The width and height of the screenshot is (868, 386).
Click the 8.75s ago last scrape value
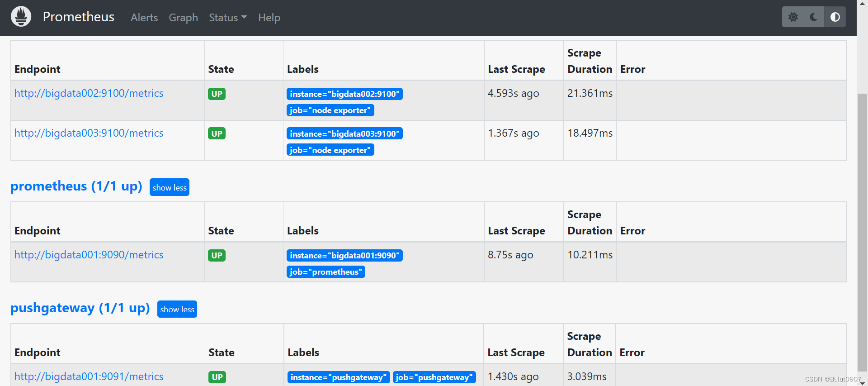pyautogui.click(x=510, y=255)
